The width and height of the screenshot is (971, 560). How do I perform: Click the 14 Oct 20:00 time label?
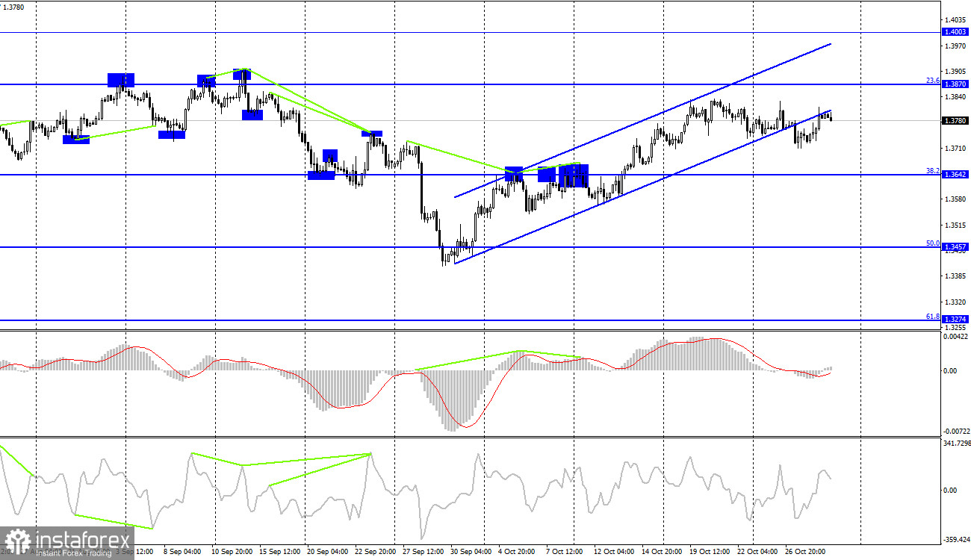(660, 552)
